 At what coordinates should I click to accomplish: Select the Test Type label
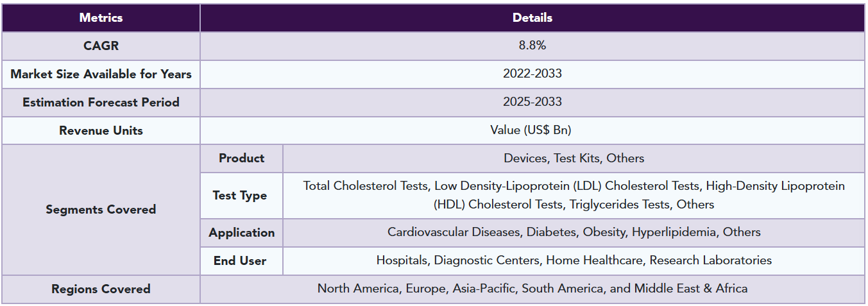click(241, 196)
